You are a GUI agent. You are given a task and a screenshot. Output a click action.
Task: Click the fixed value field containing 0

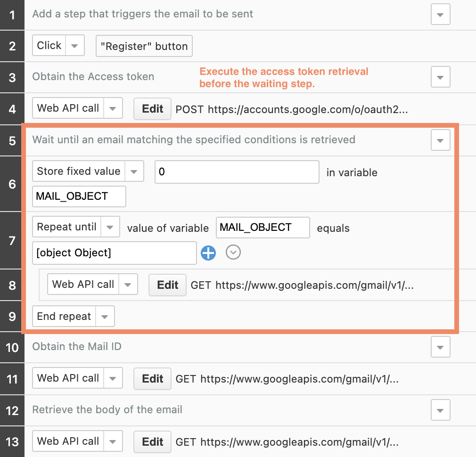tap(237, 172)
